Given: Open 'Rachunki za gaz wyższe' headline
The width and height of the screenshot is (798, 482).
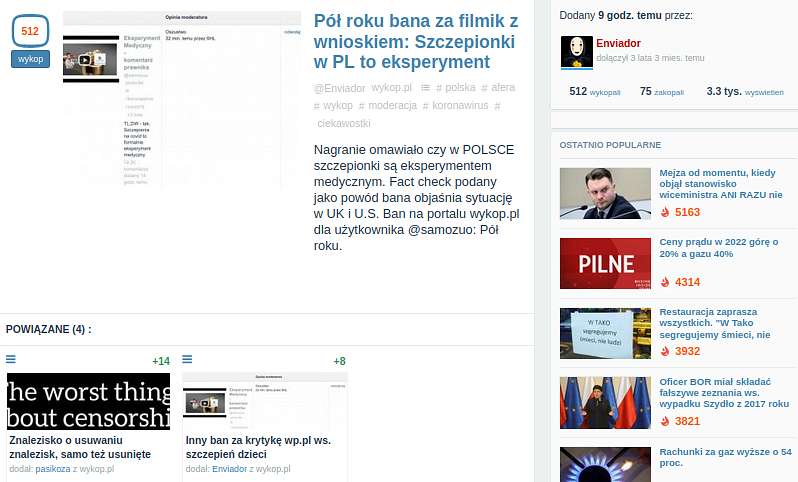Looking at the screenshot, I should 725,457.
